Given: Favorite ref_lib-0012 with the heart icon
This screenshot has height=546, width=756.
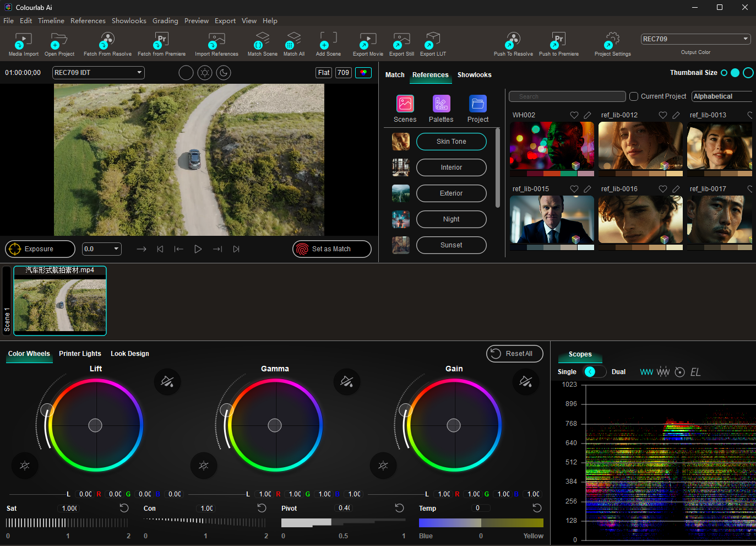Looking at the screenshot, I should pyautogui.click(x=663, y=115).
